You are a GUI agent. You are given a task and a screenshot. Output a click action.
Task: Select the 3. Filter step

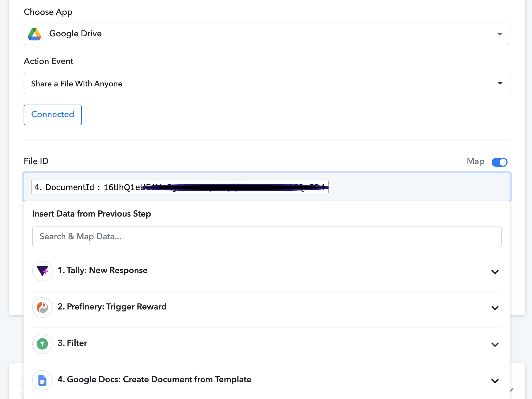267,344
